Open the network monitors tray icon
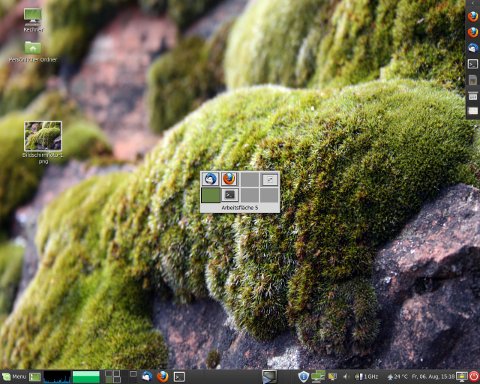480x384 pixels. tap(318, 377)
